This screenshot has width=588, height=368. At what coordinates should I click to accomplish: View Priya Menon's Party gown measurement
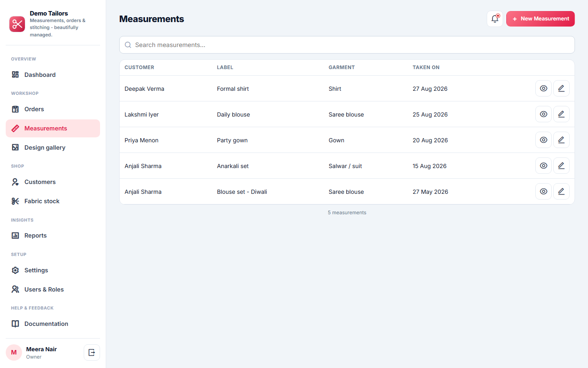pyautogui.click(x=543, y=140)
